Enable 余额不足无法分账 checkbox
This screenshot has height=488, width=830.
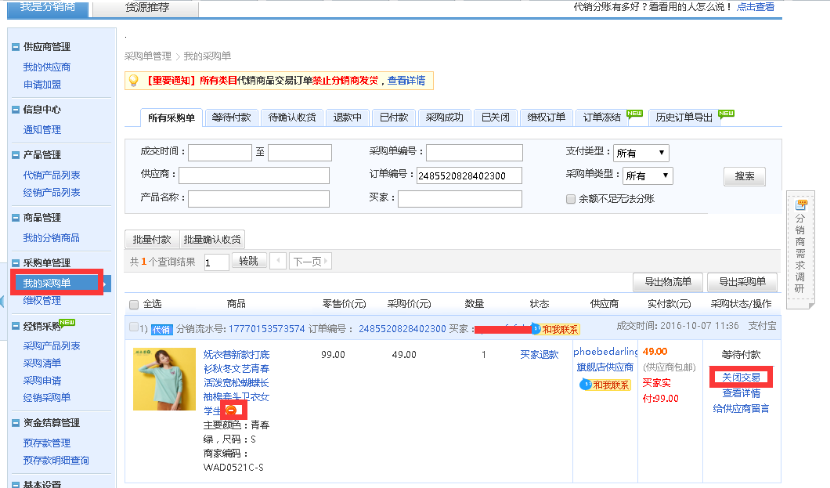pyautogui.click(x=570, y=199)
